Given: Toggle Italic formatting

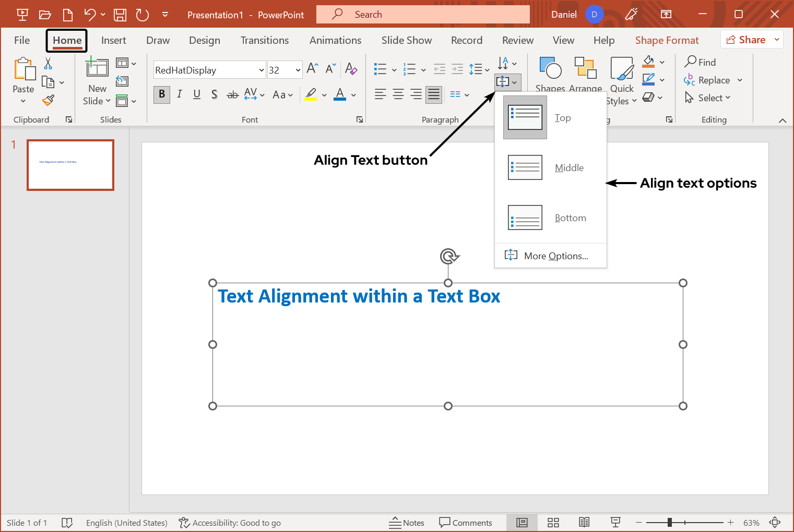Looking at the screenshot, I should tap(179, 94).
